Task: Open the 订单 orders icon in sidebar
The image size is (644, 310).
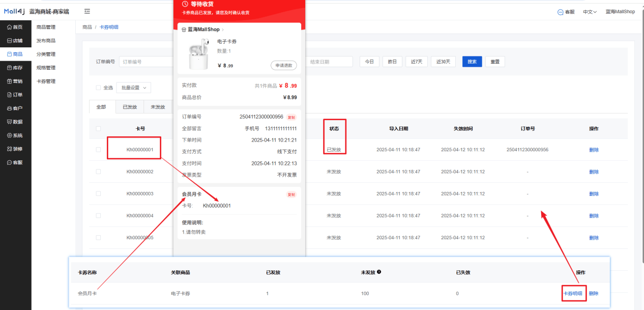Action: click(x=9, y=95)
